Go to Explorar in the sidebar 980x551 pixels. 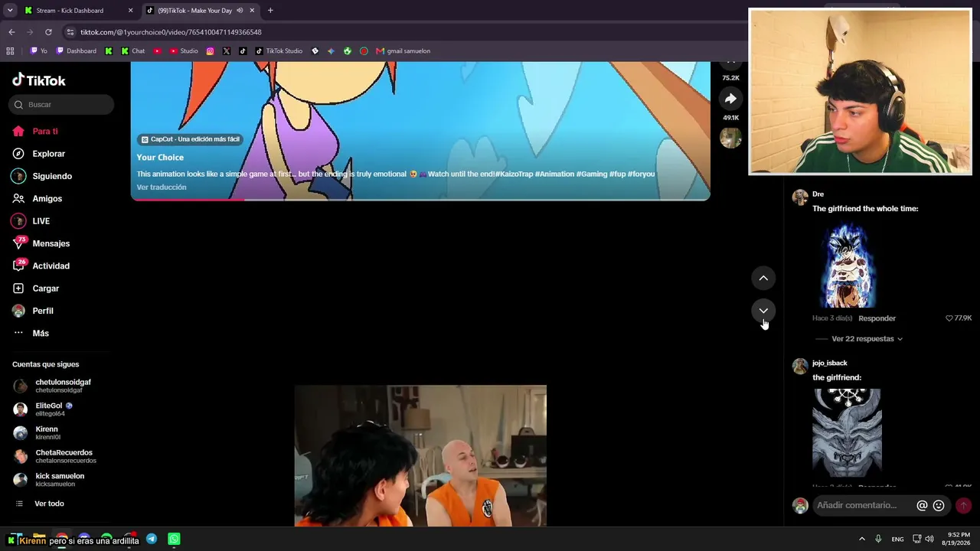[38, 154]
